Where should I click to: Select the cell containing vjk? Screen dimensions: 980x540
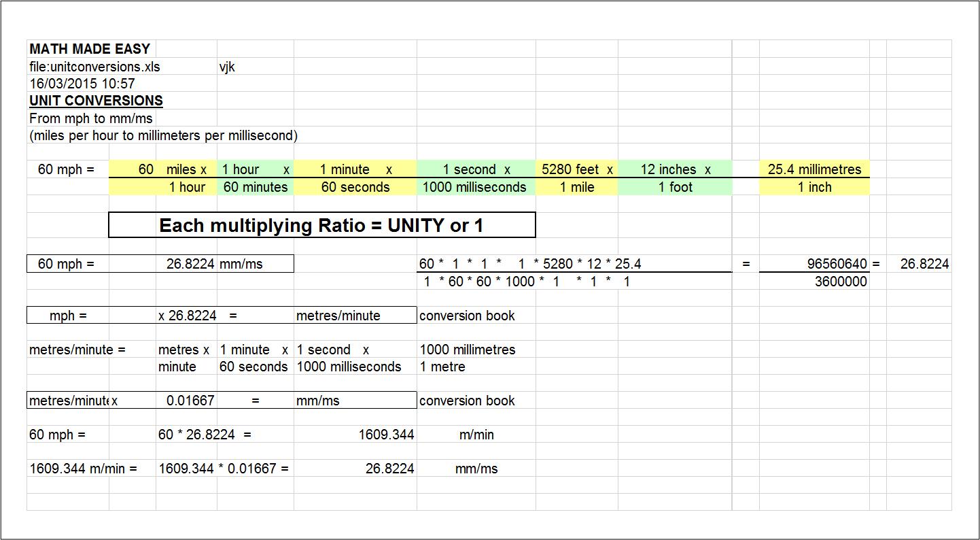click(x=227, y=67)
